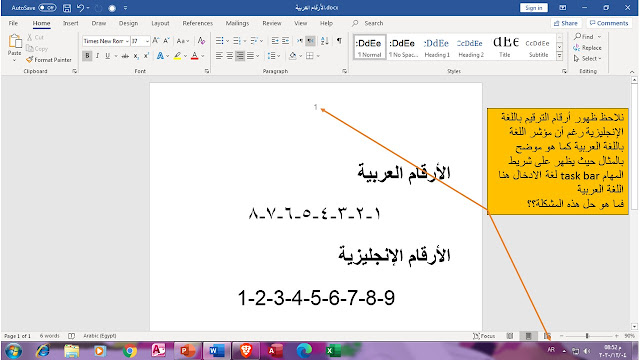Open Word from the taskbar
Image resolution: width=640 pixels, height=360 pixels.
(216, 351)
